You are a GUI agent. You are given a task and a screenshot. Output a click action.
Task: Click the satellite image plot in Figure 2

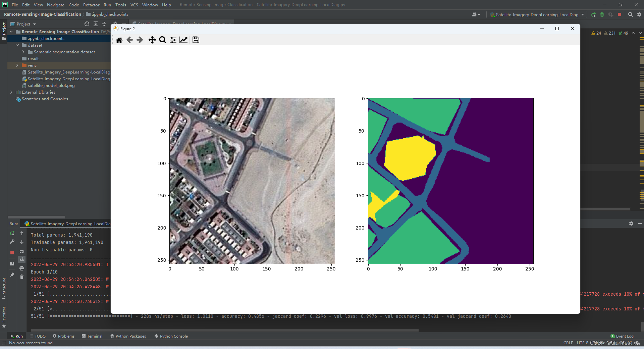point(252,181)
